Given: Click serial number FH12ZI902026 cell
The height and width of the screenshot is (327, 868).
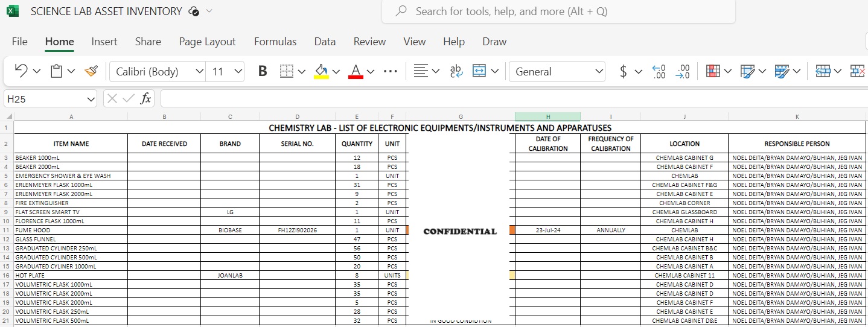Looking at the screenshot, I should pos(298,230).
